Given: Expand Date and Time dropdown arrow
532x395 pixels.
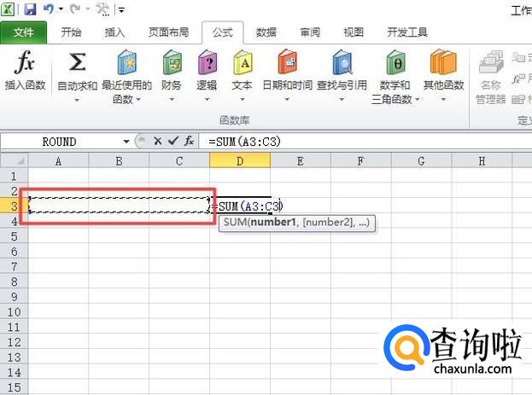Looking at the screenshot, I should (287, 99).
